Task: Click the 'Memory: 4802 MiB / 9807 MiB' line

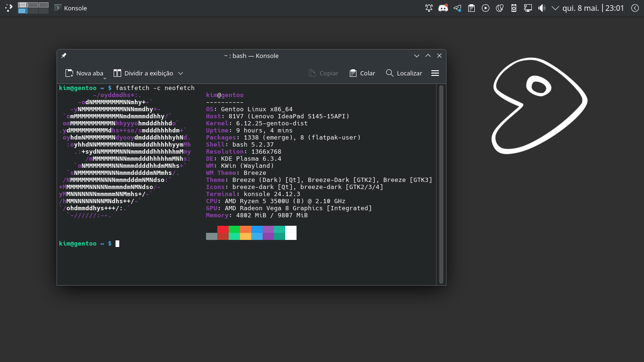Action: pyautogui.click(x=257, y=215)
